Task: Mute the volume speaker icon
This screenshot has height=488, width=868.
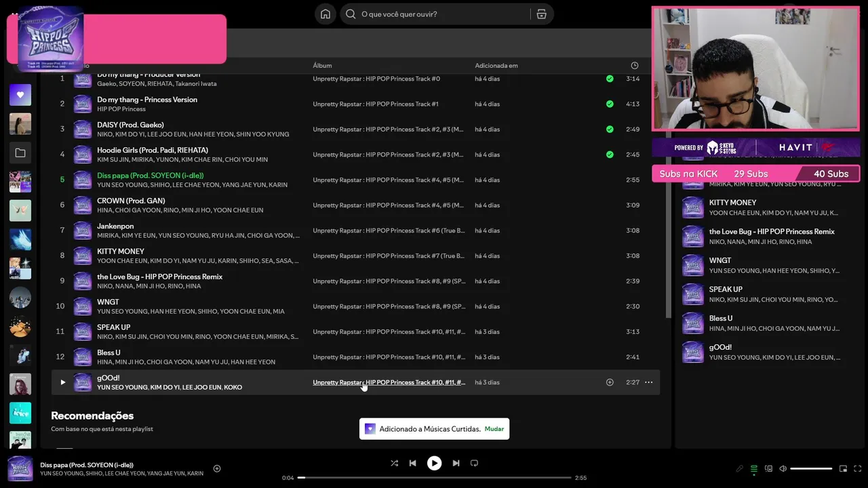Action: pyautogui.click(x=783, y=468)
